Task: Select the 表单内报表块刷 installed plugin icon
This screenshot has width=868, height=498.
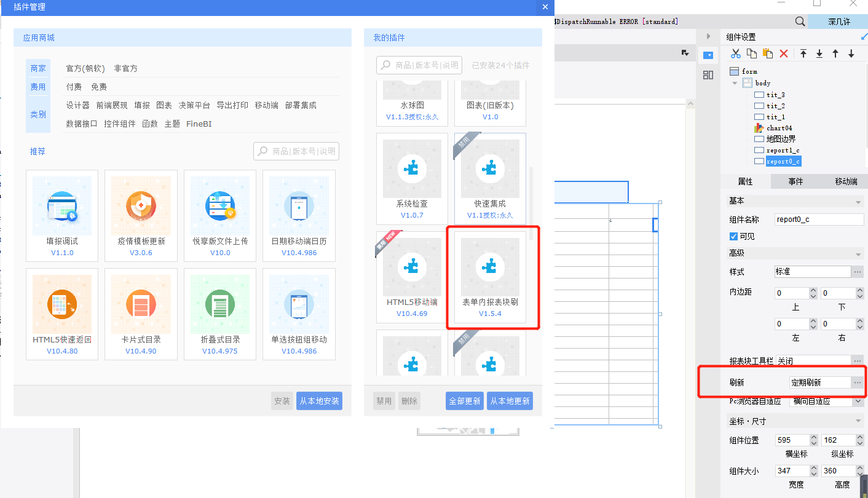Action: 490,267
